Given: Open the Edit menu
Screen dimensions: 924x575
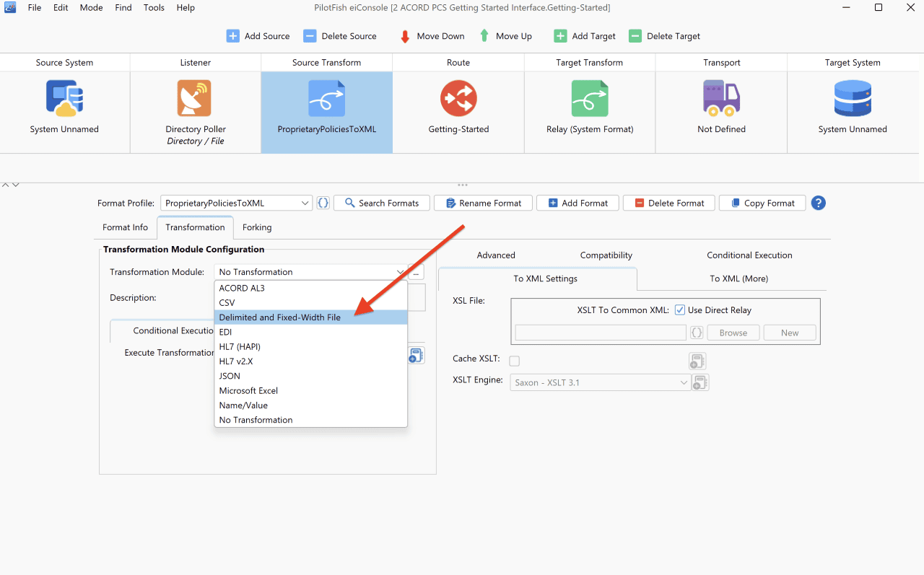Looking at the screenshot, I should tap(61, 8).
